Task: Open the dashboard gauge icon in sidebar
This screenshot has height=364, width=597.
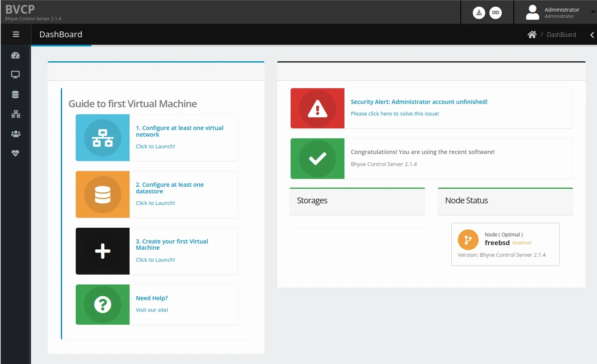Action: click(x=15, y=55)
